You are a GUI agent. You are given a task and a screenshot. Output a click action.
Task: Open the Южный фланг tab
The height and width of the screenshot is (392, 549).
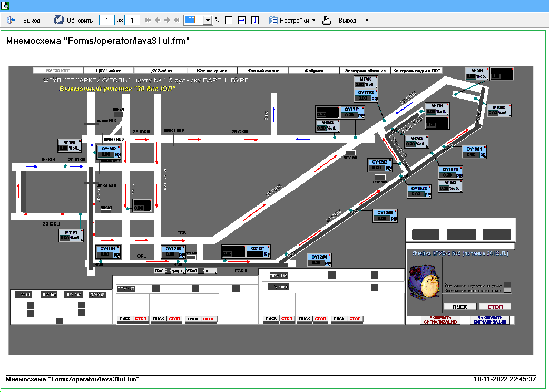point(262,71)
